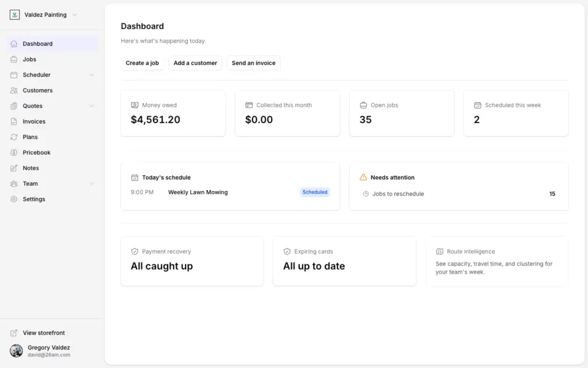The image size is (588, 368).
Task: Click the Pricebook dollar icon in sidebar
Action: (x=14, y=152)
